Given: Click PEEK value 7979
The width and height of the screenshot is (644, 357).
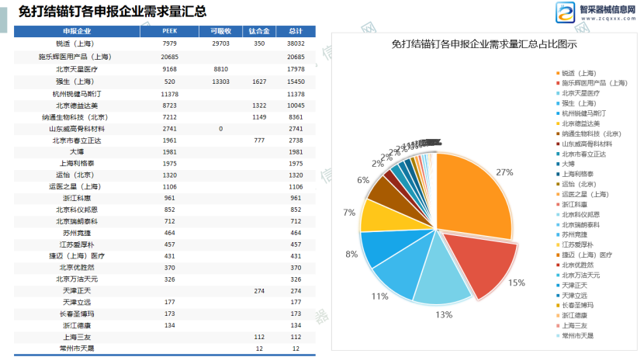Looking at the screenshot, I should (x=169, y=43).
